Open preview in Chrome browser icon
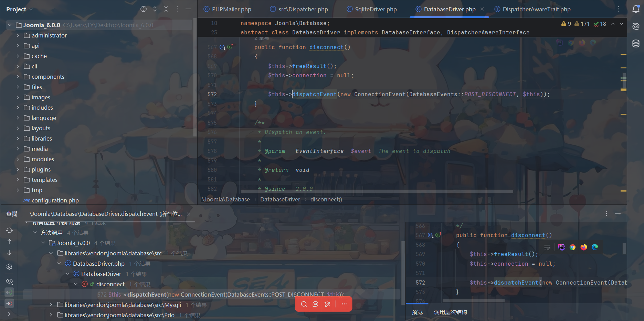The width and height of the screenshot is (644, 321). (572, 247)
